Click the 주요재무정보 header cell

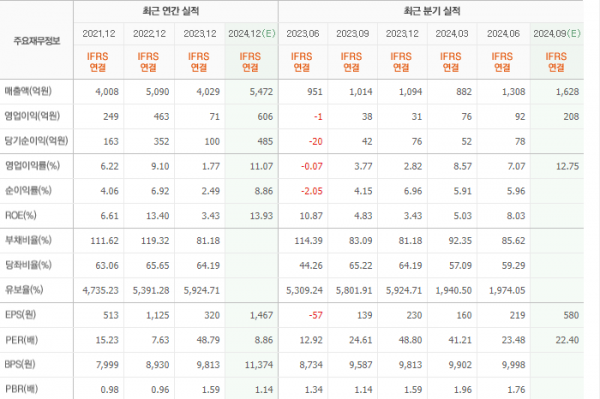tap(37, 41)
